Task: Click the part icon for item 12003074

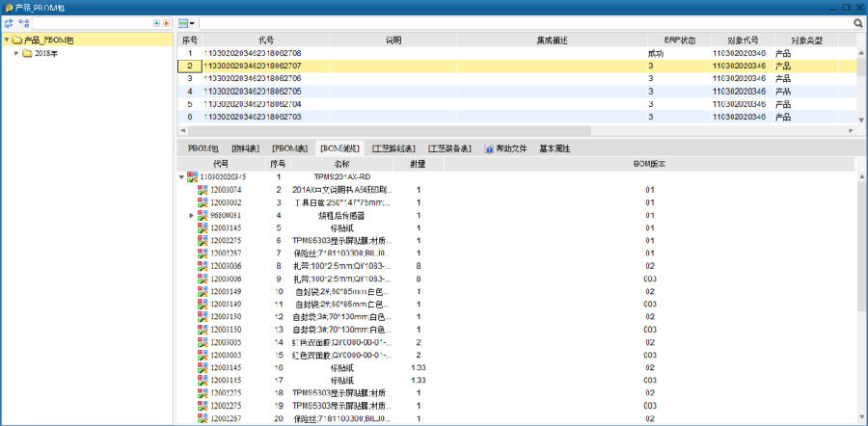Action: [x=203, y=190]
